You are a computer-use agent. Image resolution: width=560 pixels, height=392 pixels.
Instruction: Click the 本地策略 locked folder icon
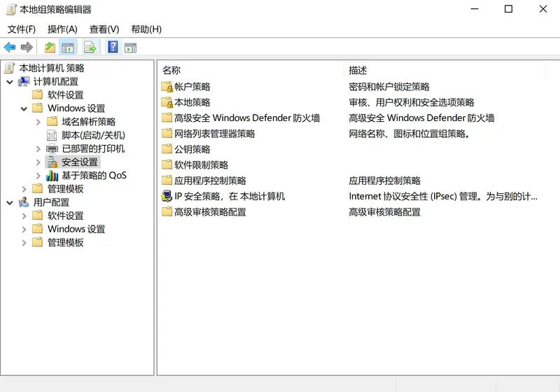[167, 102]
